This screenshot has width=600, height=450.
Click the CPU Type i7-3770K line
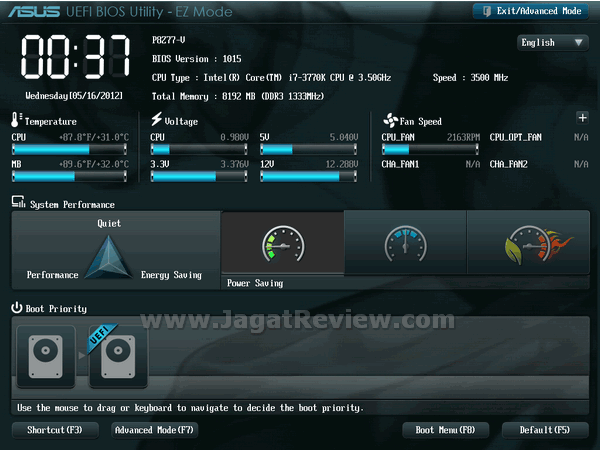tap(271, 78)
